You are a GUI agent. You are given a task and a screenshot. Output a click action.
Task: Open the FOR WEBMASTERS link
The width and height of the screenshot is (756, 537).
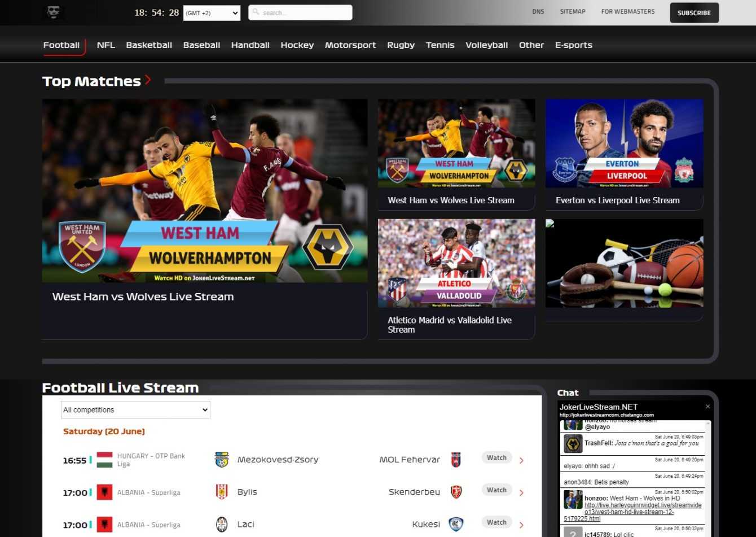(628, 11)
